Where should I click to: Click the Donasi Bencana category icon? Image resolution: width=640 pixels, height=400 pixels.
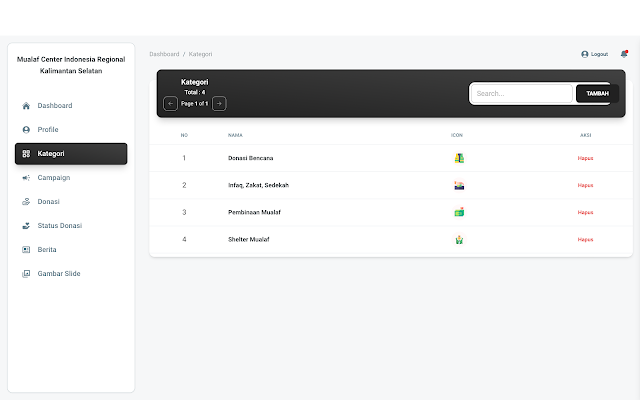[x=459, y=158]
